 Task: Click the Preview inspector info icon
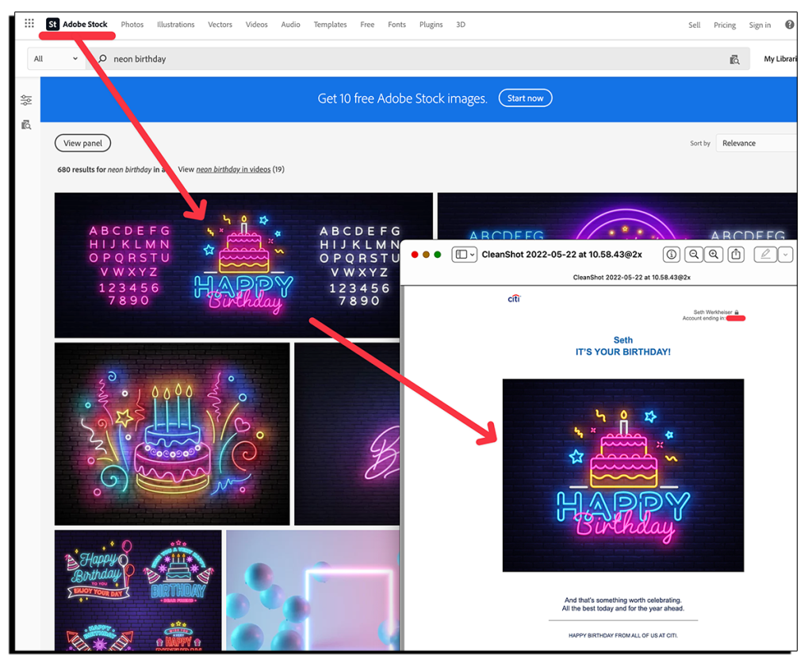[672, 255]
